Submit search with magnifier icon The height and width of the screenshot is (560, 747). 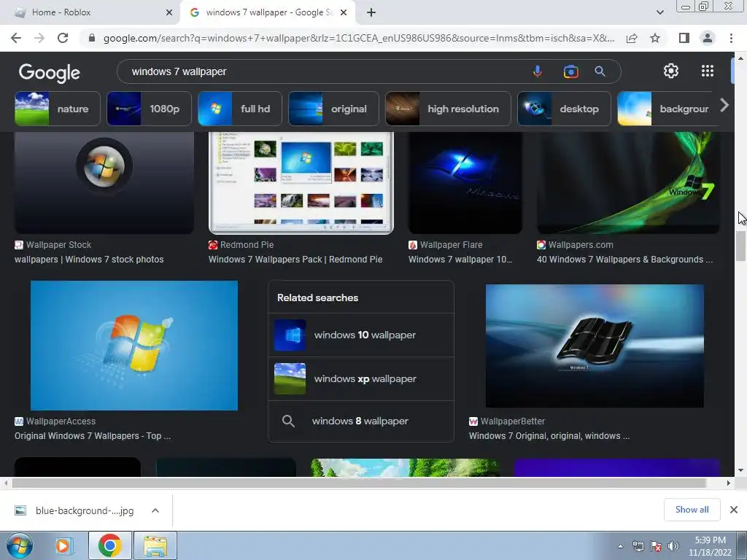click(x=600, y=71)
